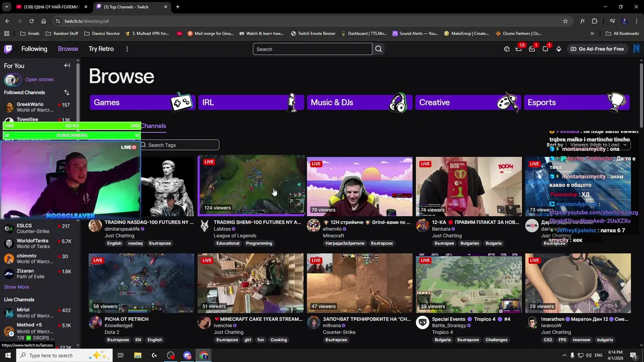Open Windows Start menu
Viewport: 644px width, 362px height.
(8, 355)
